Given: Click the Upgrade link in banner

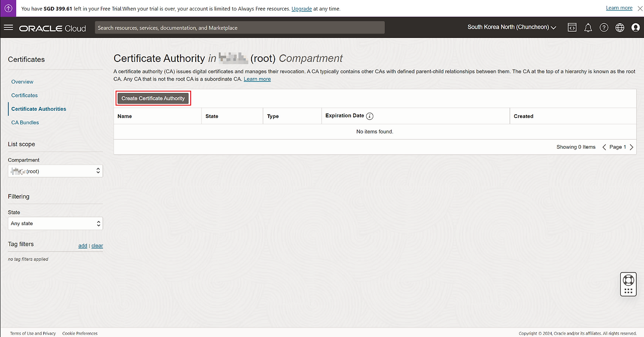Looking at the screenshot, I should click(x=301, y=9).
